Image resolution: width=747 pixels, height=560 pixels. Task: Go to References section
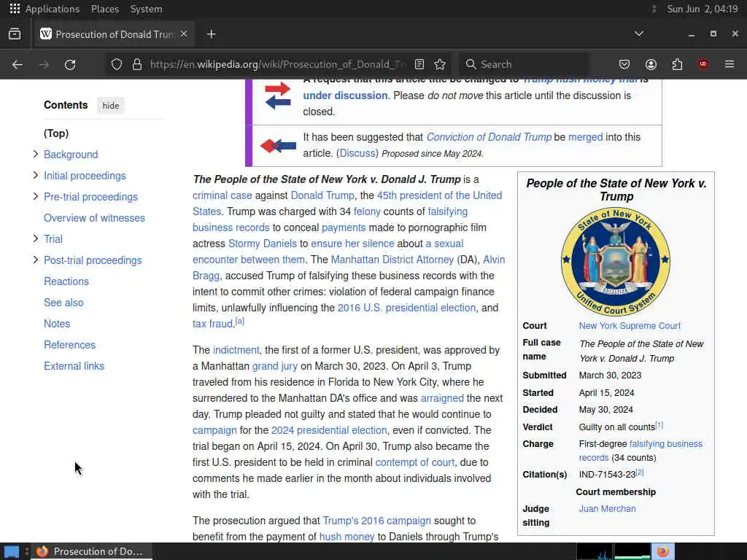69,344
